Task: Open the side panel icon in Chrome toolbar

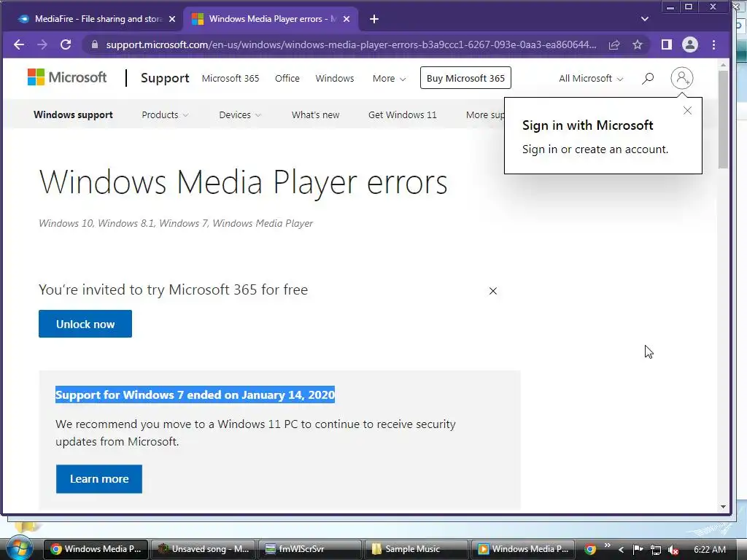Action: click(x=667, y=44)
